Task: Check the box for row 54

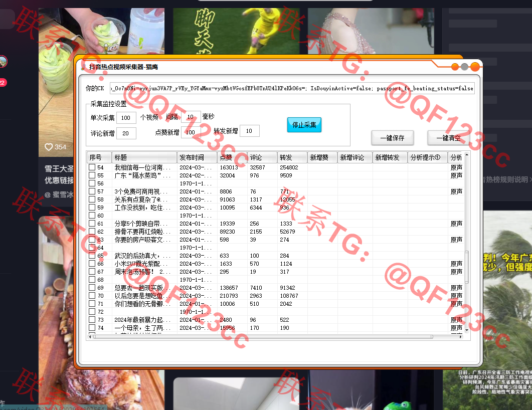Action: click(92, 167)
